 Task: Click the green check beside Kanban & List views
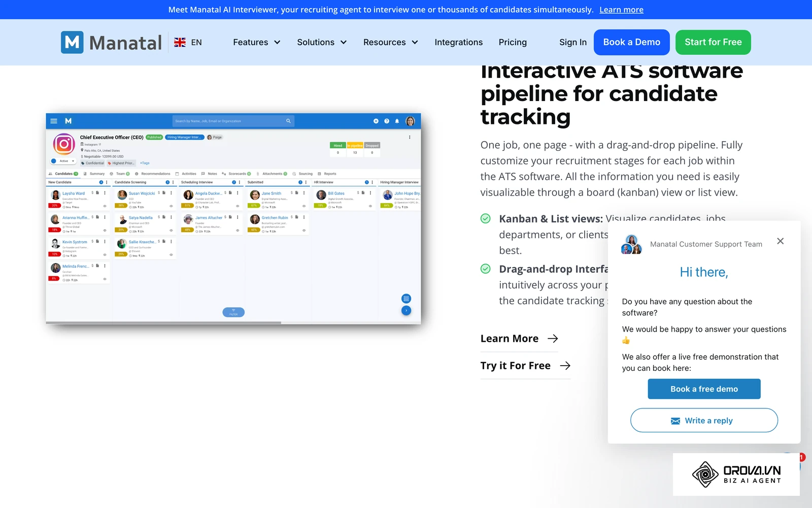(486, 218)
